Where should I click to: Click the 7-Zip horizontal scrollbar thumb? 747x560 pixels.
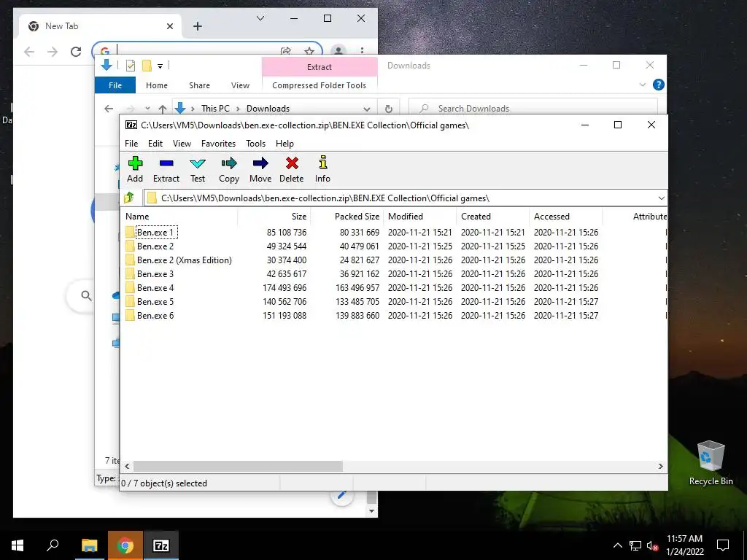pos(238,466)
